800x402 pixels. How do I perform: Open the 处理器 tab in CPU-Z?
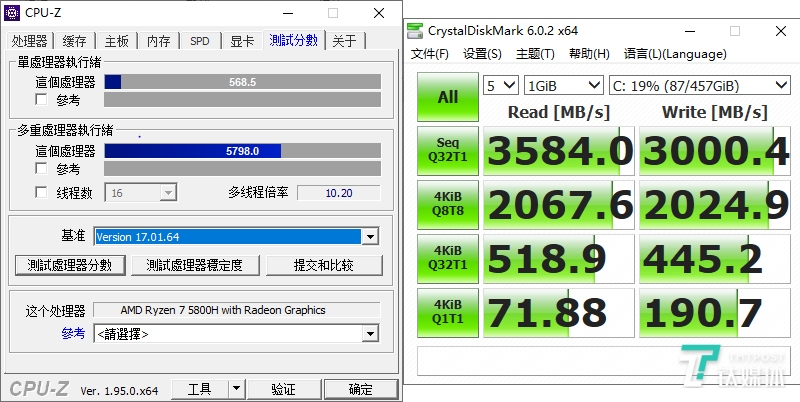coord(30,41)
